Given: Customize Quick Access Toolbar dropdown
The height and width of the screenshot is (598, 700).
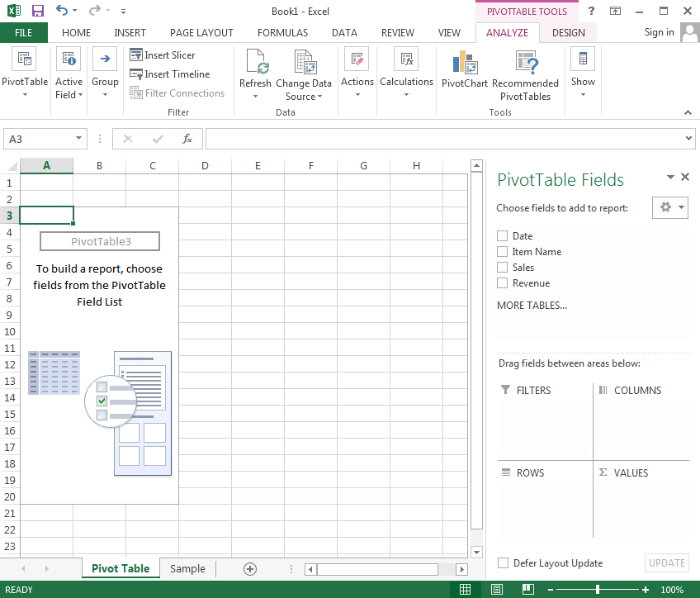Looking at the screenshot, I should click(123, 12).
